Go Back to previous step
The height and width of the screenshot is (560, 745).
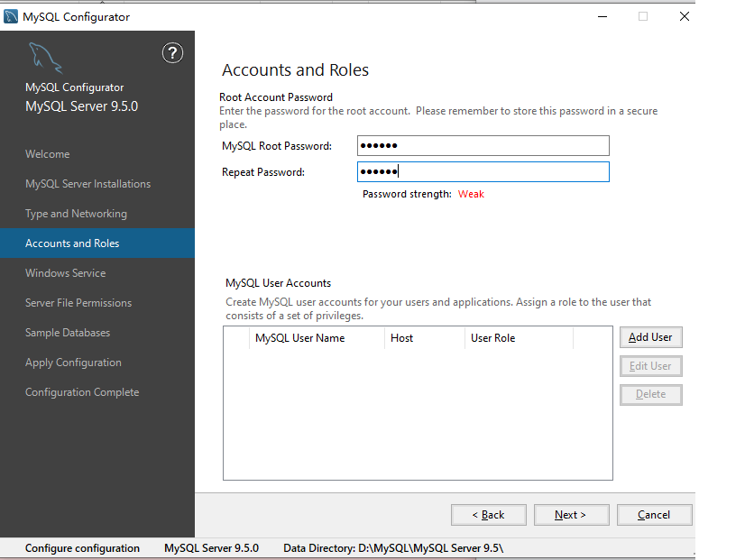[488, 515]
